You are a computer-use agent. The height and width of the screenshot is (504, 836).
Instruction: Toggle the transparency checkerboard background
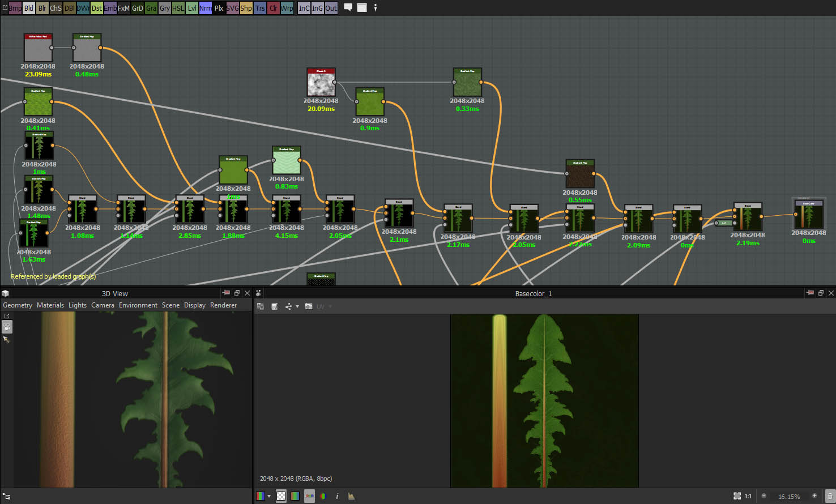coord(281,496)
